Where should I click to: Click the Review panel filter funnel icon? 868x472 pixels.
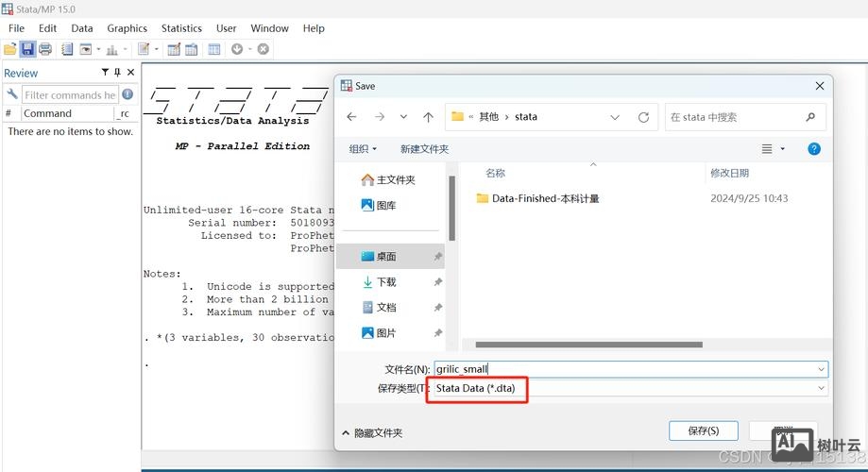point(105,72)
